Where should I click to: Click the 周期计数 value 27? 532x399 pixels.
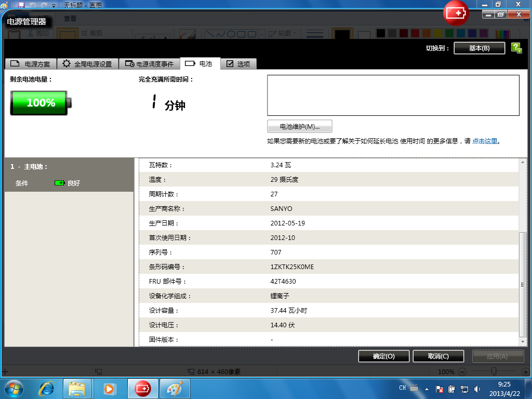274,194
